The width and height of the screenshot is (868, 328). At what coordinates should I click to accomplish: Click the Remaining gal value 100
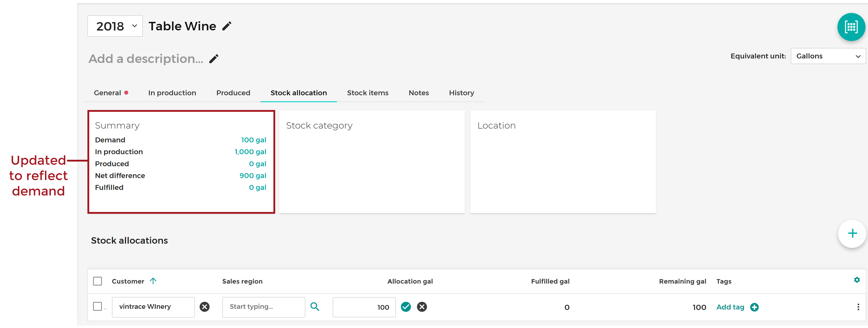[699, 307]
